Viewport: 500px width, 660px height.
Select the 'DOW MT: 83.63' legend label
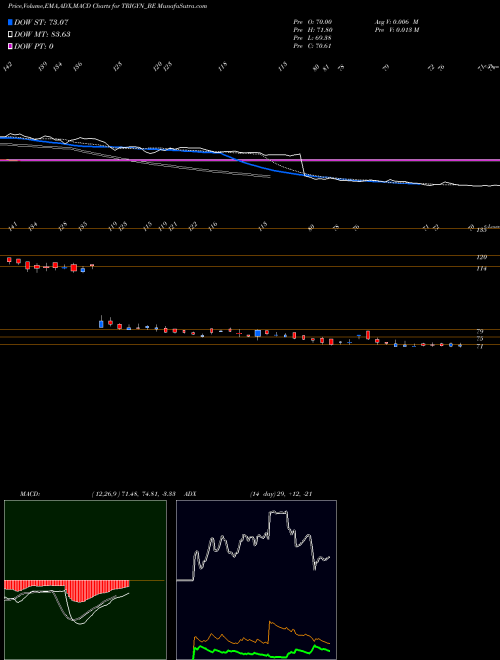click(x=42, y=34)
